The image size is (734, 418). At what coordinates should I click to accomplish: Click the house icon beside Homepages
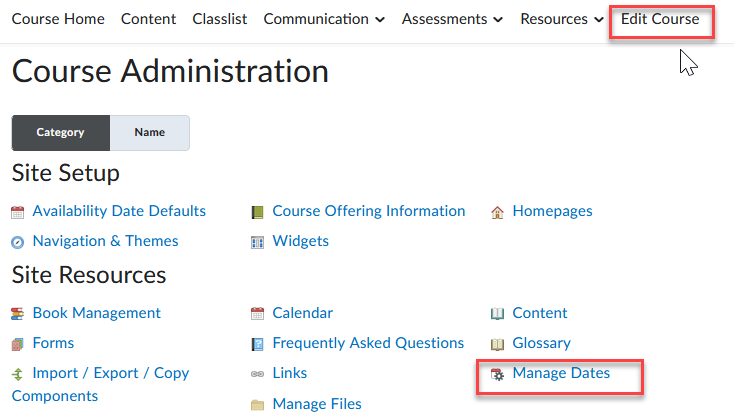click(x=497, y=212)
